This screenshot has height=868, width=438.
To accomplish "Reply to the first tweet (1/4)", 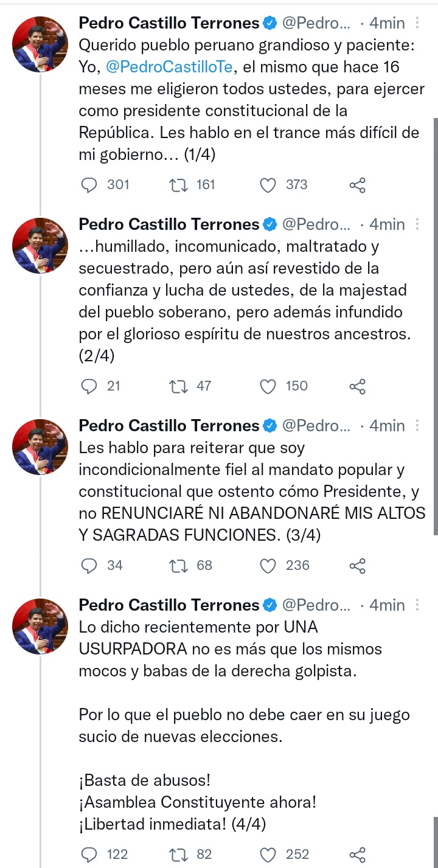I will pos(90,185).
